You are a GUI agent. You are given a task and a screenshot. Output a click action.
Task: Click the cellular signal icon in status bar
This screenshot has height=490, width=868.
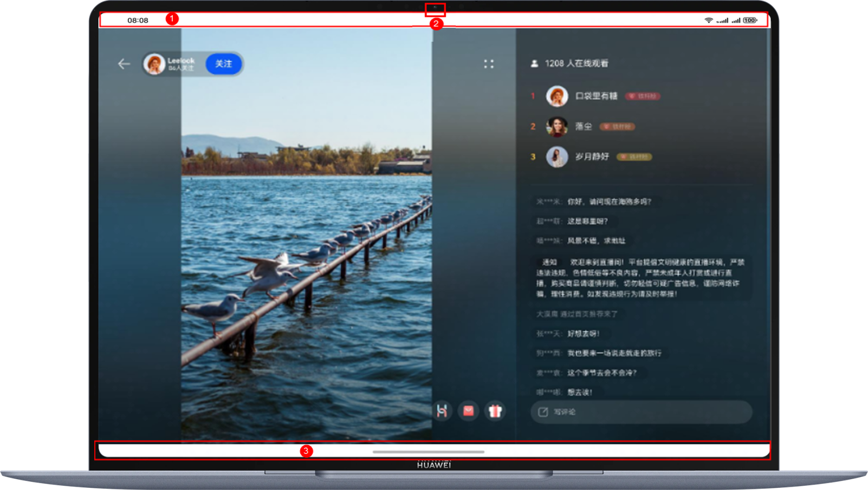click(722, 19)
